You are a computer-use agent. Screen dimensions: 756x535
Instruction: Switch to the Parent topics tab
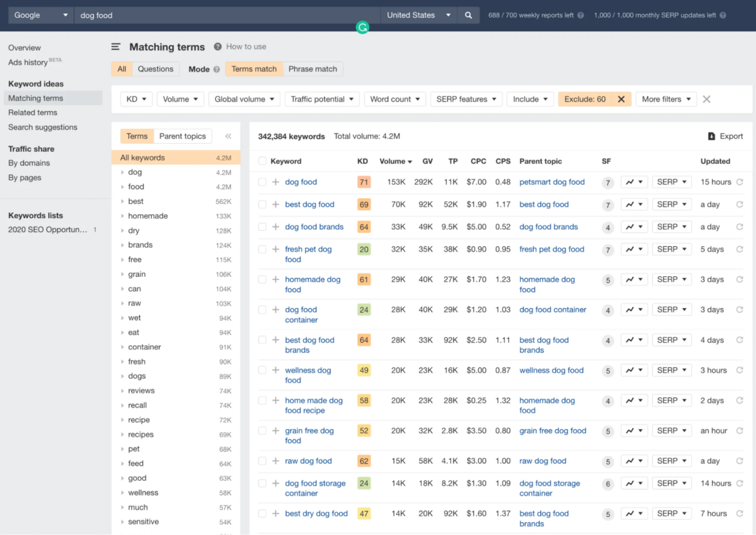pos(182,136)
